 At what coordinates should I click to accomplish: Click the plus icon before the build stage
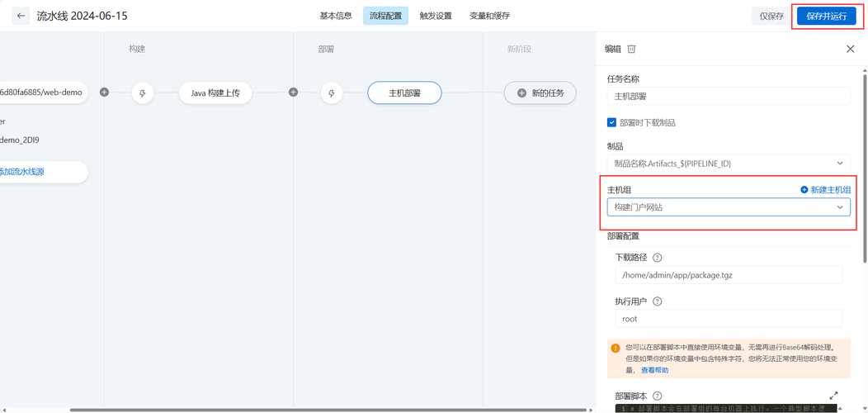point(104,92)
